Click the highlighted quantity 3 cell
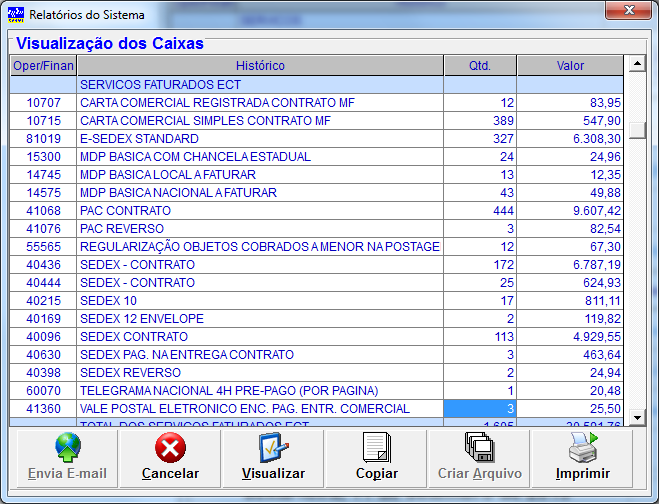The height and width of the screenshot is (504, 659). [x=480, y=409]
